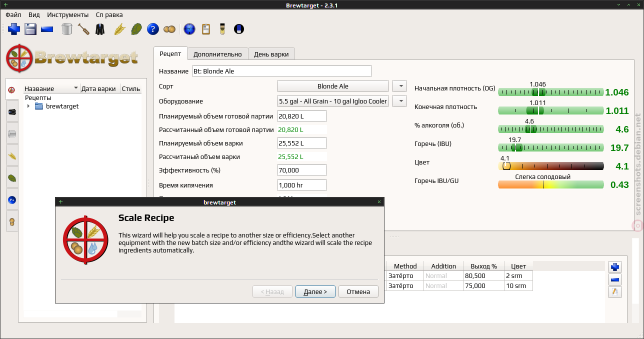
Task: Click the blue plus New Recipe toolbar icon
Action: 14,29
